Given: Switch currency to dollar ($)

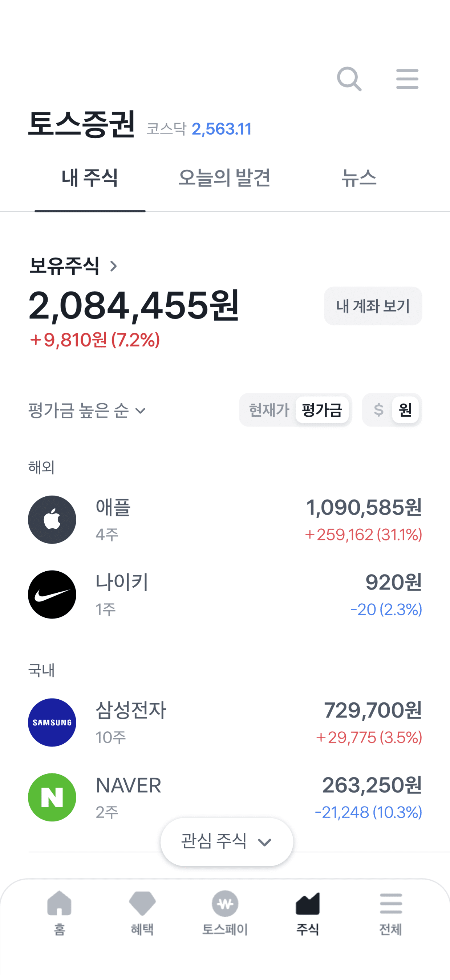Looking at the screenshot, I should 378,410.
